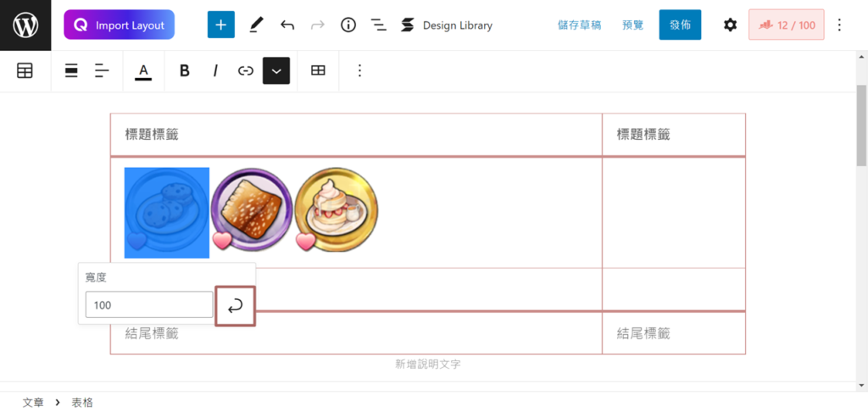This screenshot has height=412, width=868.
Task: Click the empty cell right of images
Action: [674, 213]
